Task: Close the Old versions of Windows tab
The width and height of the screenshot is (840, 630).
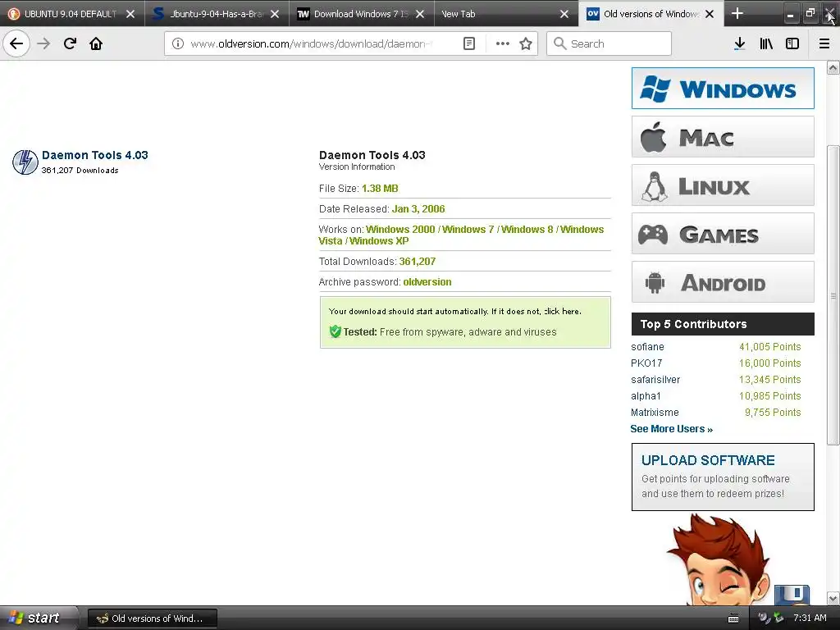Action: coord(710,14)
